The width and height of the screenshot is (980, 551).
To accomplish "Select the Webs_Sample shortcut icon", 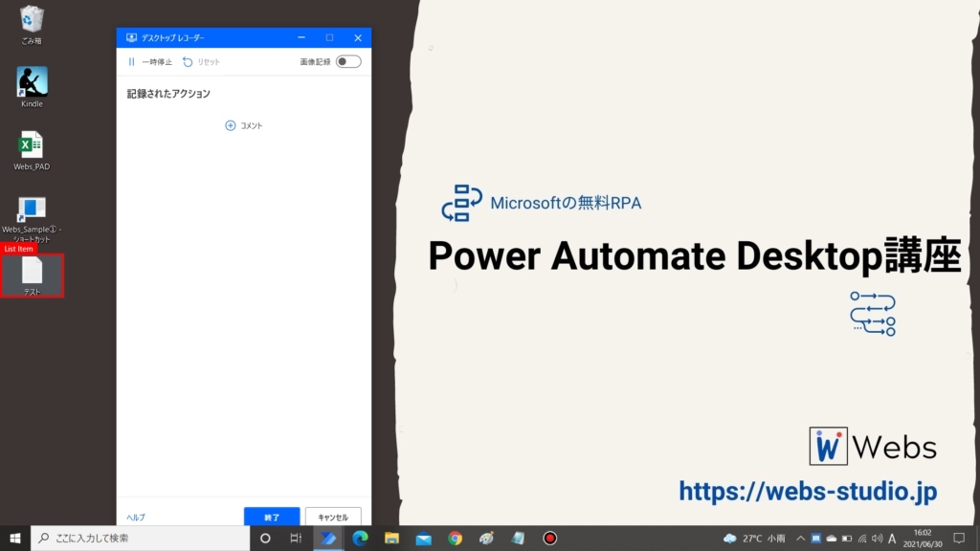I will tap(32, 219).
